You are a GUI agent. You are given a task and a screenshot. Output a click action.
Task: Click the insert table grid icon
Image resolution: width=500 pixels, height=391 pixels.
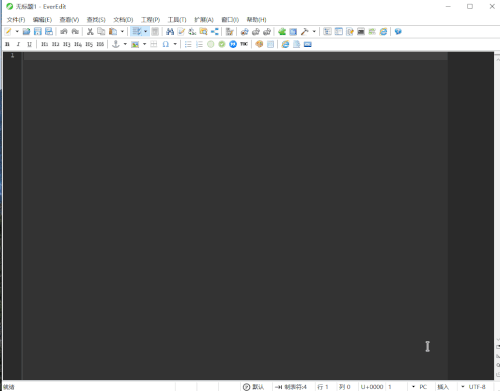[154, 44]
